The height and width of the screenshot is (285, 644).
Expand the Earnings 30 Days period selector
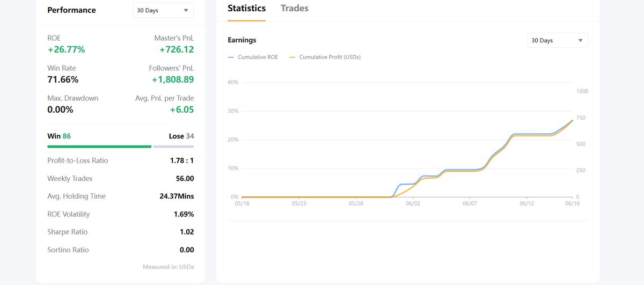558,40
